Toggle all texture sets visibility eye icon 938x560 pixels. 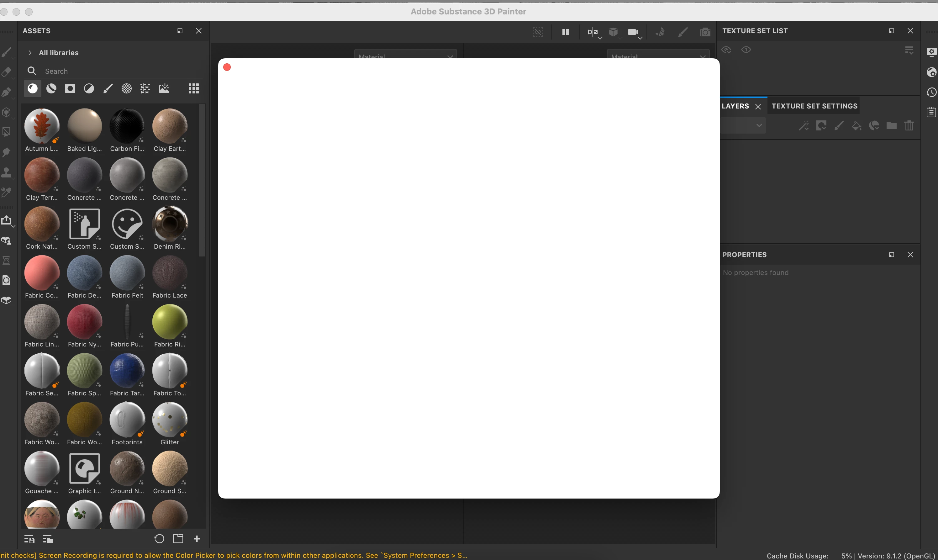[726, 50]
